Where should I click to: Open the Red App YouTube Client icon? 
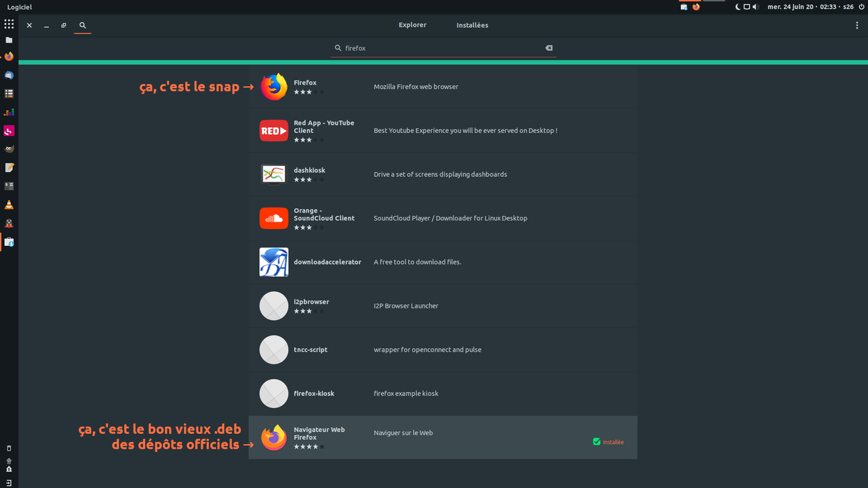[274, 131]
